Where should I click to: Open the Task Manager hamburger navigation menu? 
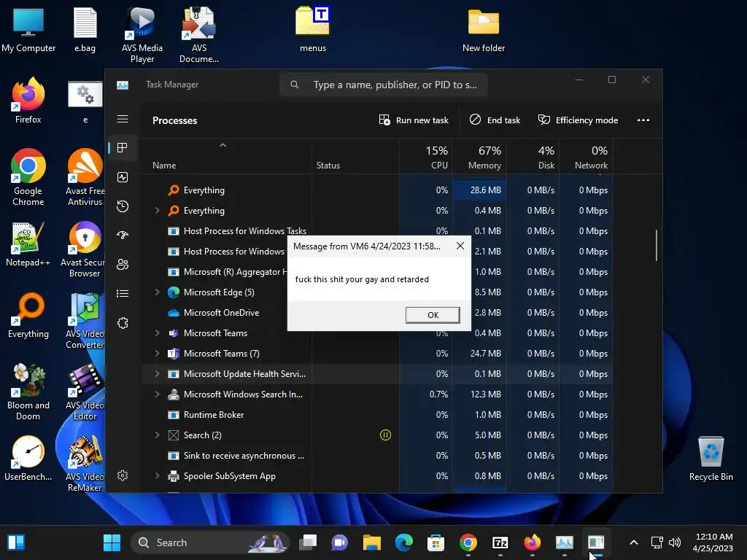pyautogui.click(x=123, y=119)
